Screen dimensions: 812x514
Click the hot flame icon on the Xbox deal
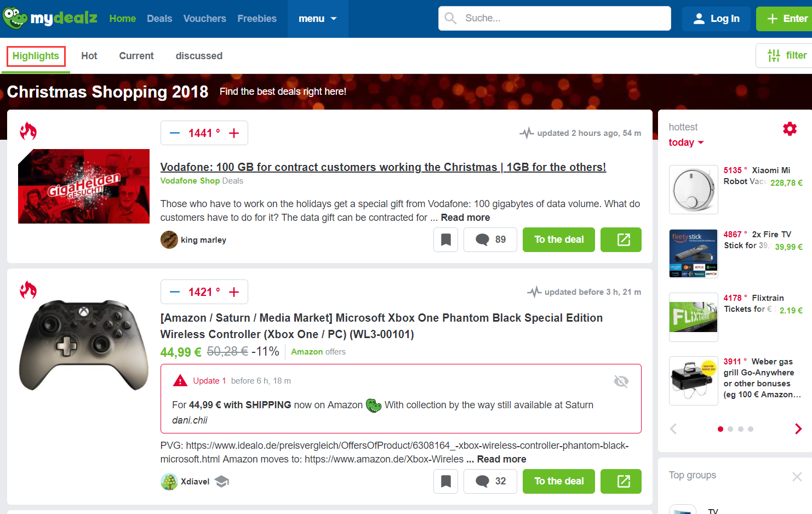[28, 290]
